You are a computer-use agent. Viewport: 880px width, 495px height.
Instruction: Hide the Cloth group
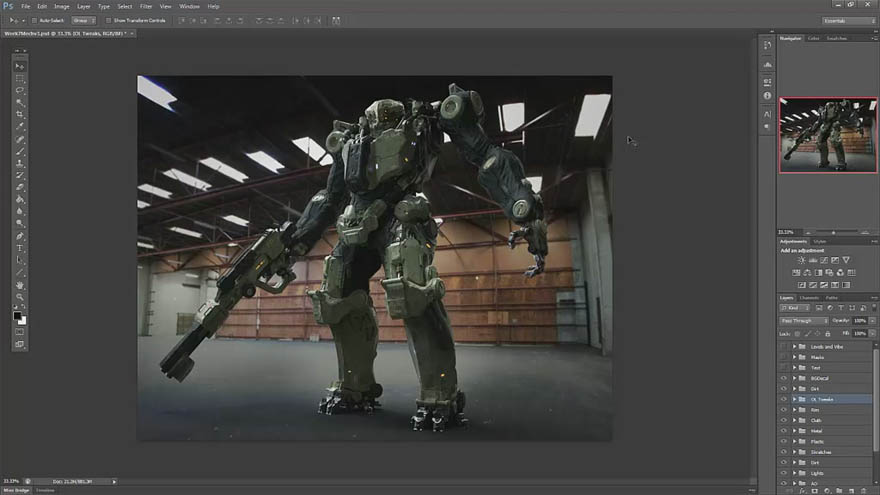(x=783, y=420)
